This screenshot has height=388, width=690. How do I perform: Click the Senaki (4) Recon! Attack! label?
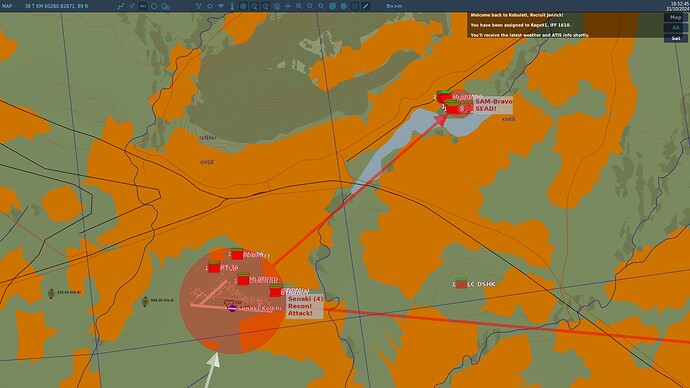point(305,306)
